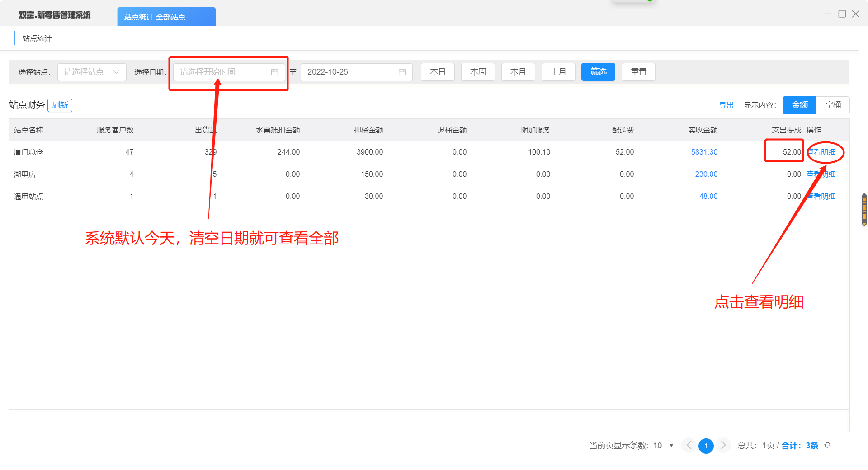868x470 pixels.
Task: Click calendar icon in start date field
Action: (x=274, y=72)
